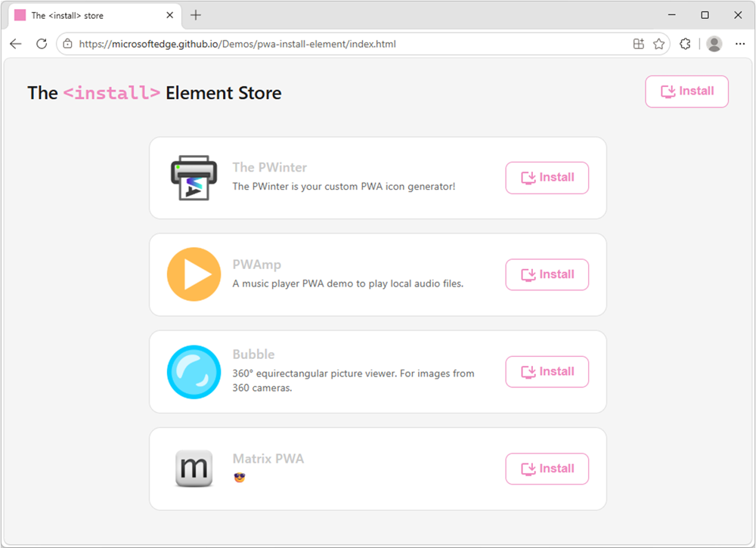This screenshot has width=756, height=548.
Task: Click the PWAmp orange play icon
Action: [194, 274]
